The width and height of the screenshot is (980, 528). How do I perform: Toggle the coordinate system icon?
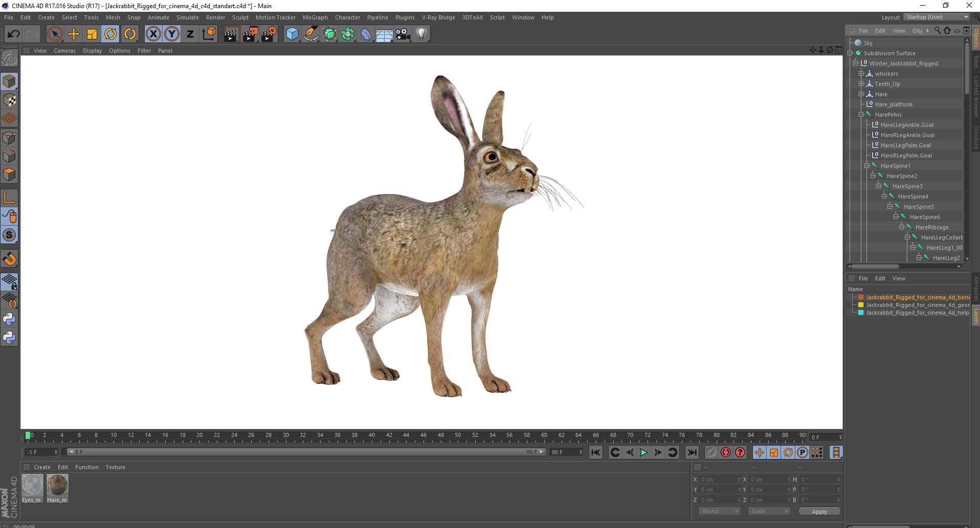point(209,34)
